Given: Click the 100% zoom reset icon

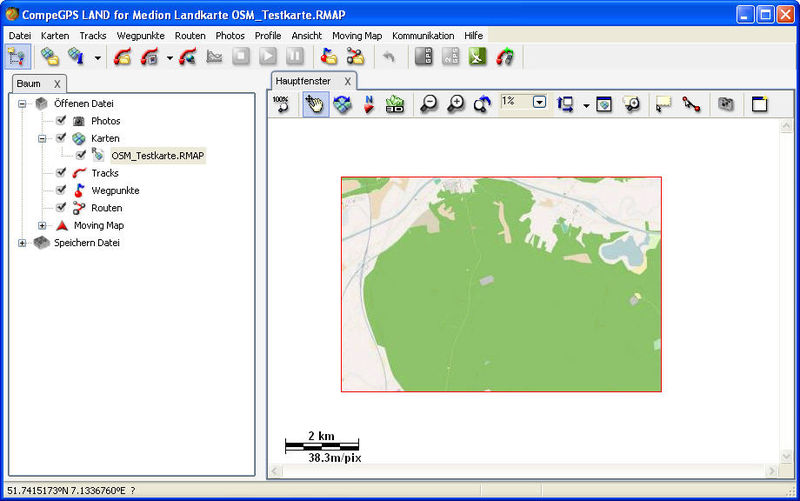Looking at the screenshot, I should pyautogui.click(x=281, y=104).
